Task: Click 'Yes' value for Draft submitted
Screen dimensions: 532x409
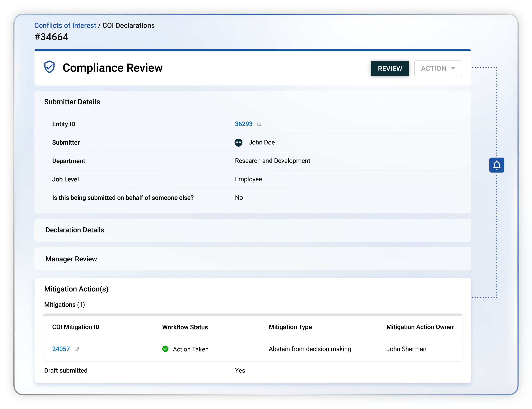Action: click(240, 370)
